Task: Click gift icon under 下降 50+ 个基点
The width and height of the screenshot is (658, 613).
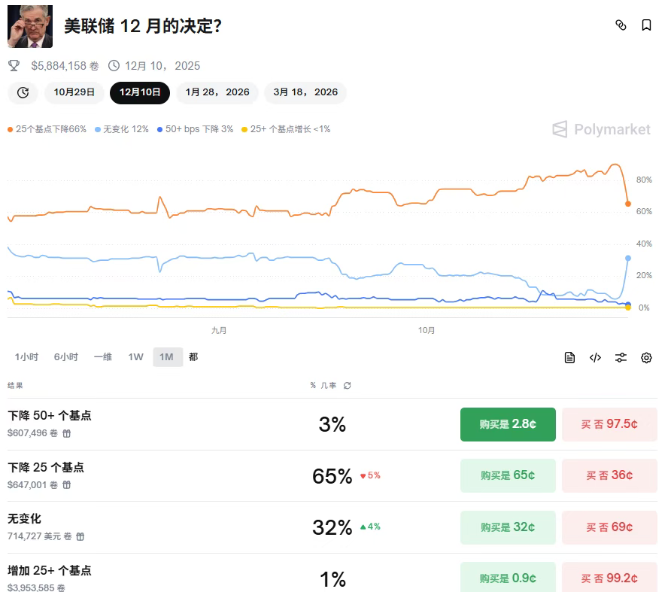Action: click(x=67, y=433)
